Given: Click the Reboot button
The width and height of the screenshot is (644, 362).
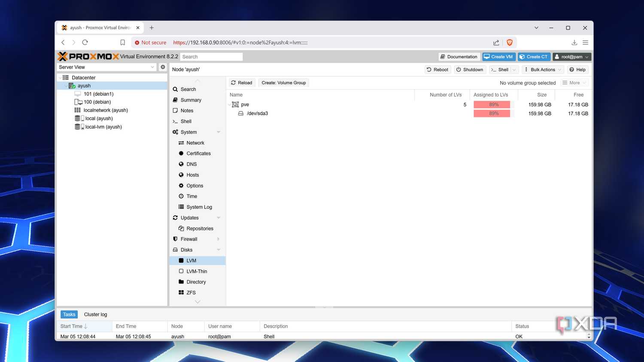Looking at the screenshot, I should coord(437,69).
